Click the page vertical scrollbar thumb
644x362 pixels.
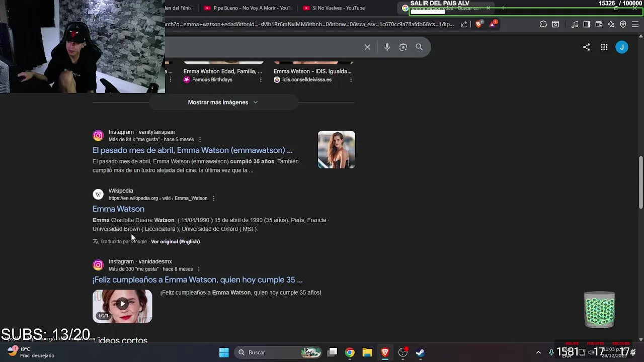click(x=641, y=182)
